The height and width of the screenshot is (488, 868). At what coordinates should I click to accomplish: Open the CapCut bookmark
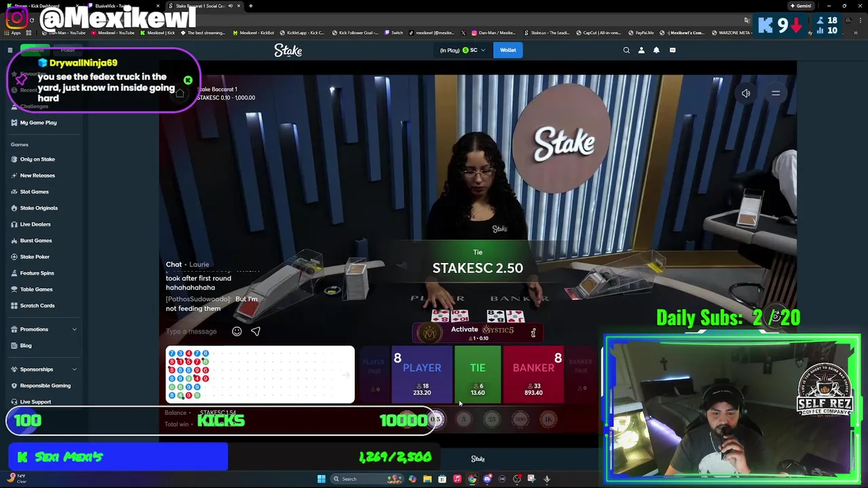(600, 33)
